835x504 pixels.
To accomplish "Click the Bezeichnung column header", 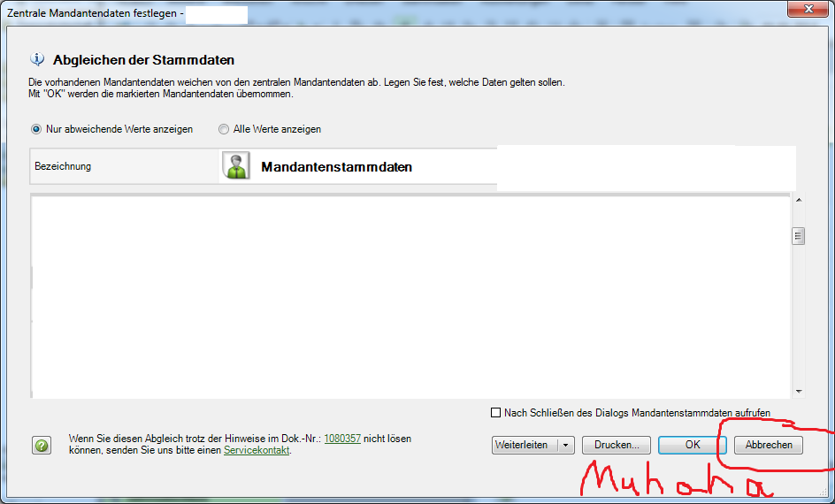I will 63,166.
